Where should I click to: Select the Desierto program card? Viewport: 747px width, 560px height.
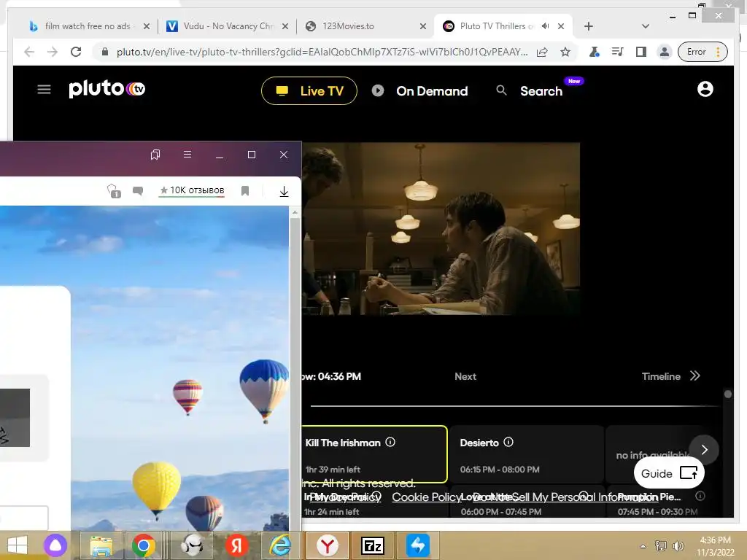pyautogui.click(x=527, y=454)
